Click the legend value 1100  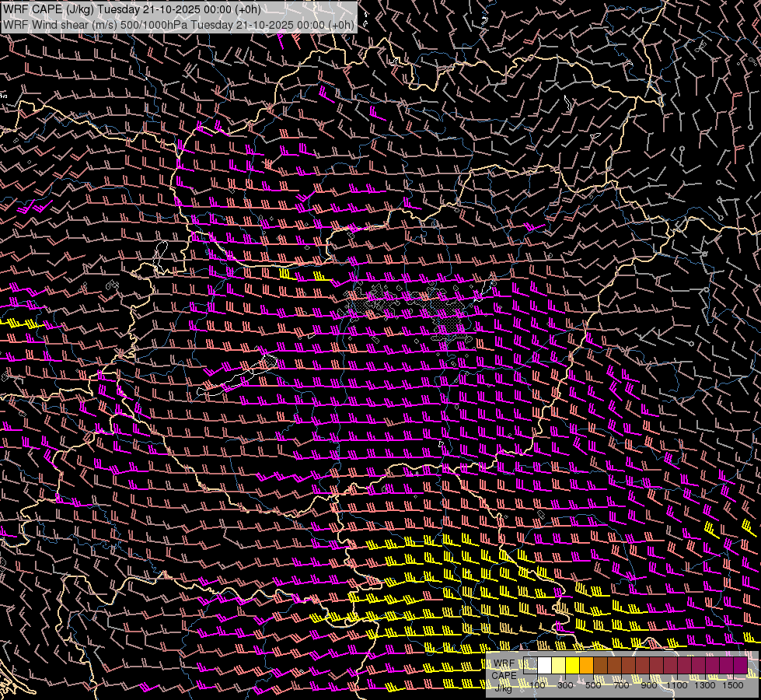point(677,685)
